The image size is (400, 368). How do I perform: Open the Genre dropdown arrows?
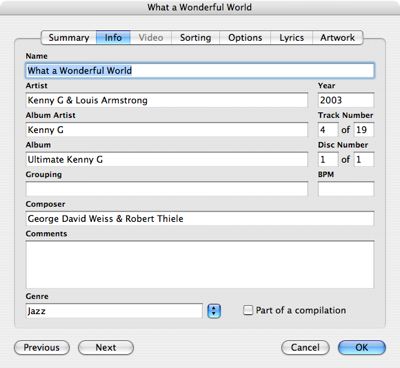click(214, 311)
